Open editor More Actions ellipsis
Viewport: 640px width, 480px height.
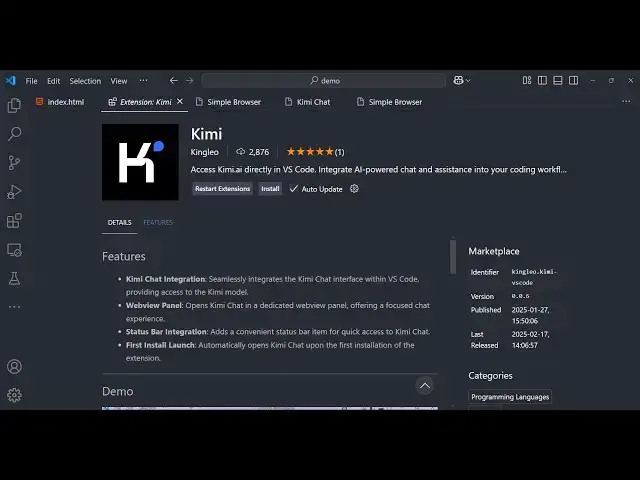(x=626, y=101)
